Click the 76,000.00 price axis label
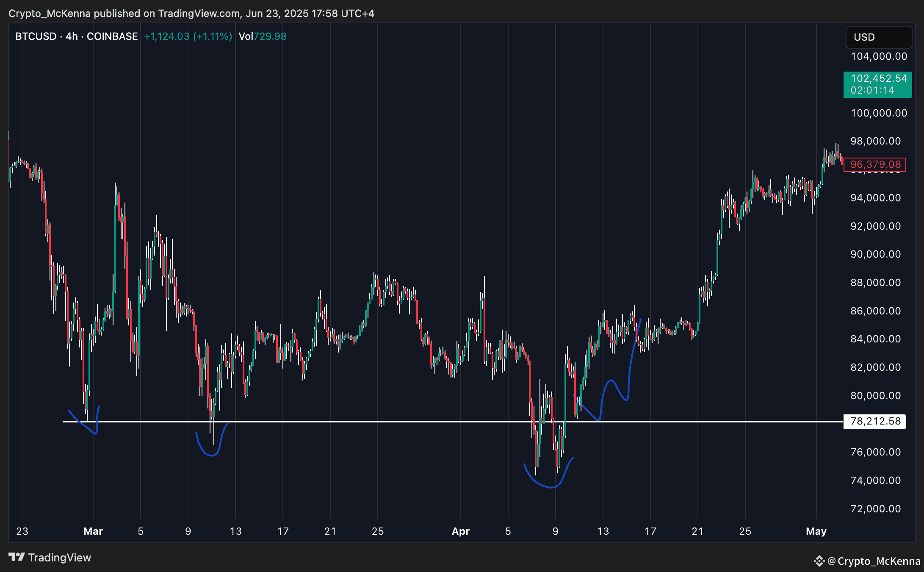Screen dimensions: 924x572 [x=876, y=452]
